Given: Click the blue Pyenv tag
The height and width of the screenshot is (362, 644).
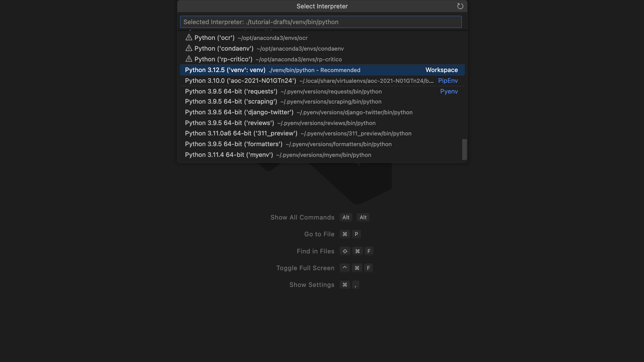Looking at the screenshot, I should [449, 91].
